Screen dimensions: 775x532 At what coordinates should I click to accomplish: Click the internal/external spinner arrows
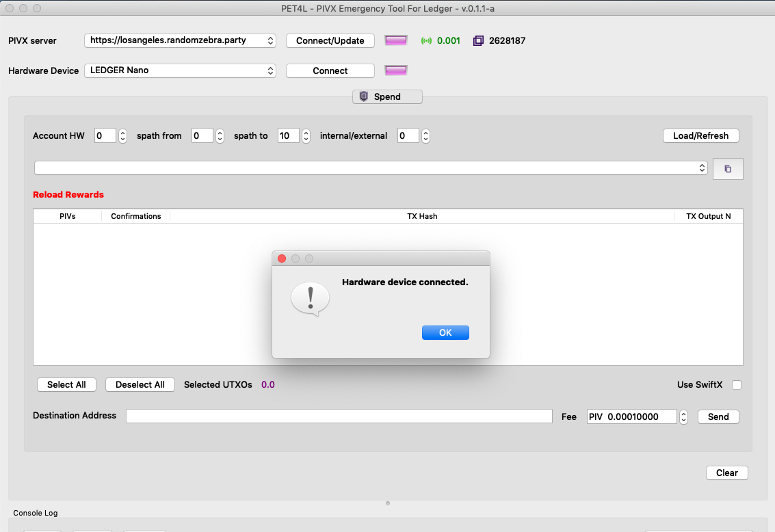pyautogui.click(x=425, y=136)
